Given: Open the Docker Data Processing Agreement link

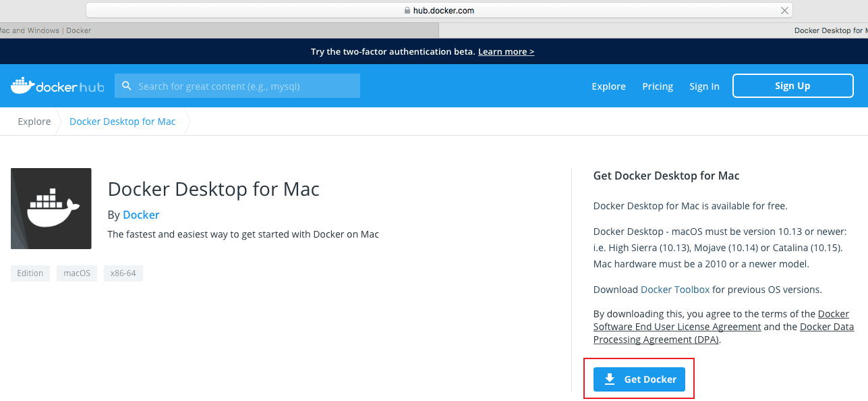Looking at the screenshot, I should click(724, 333).
